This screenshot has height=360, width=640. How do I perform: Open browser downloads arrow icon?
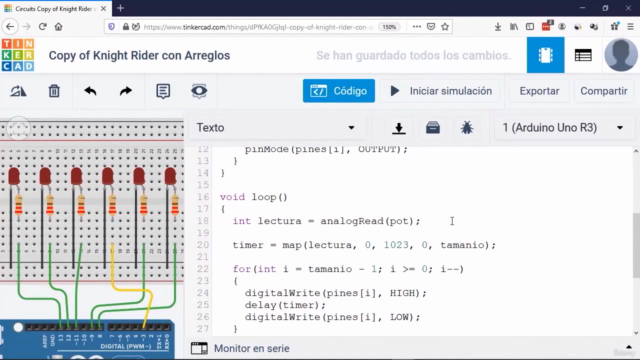tap(498, 27)
